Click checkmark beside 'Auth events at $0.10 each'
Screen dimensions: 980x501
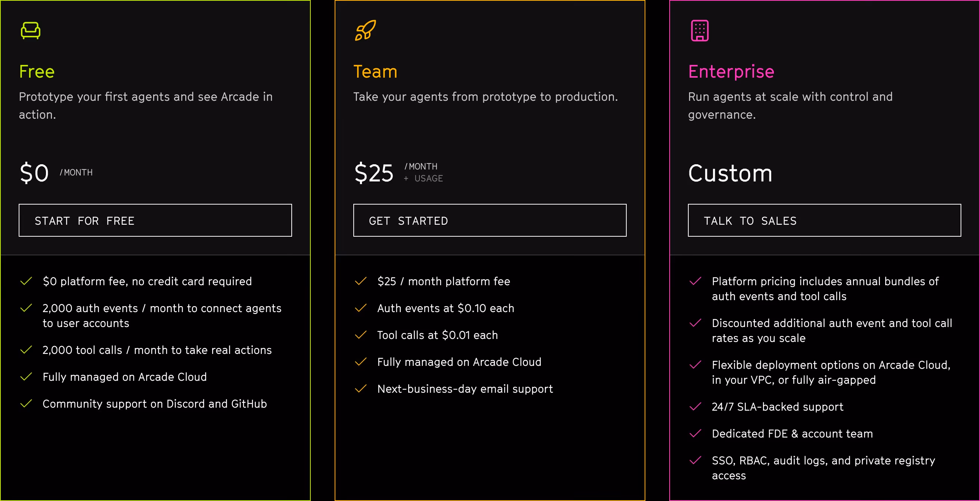pos(361,308)
